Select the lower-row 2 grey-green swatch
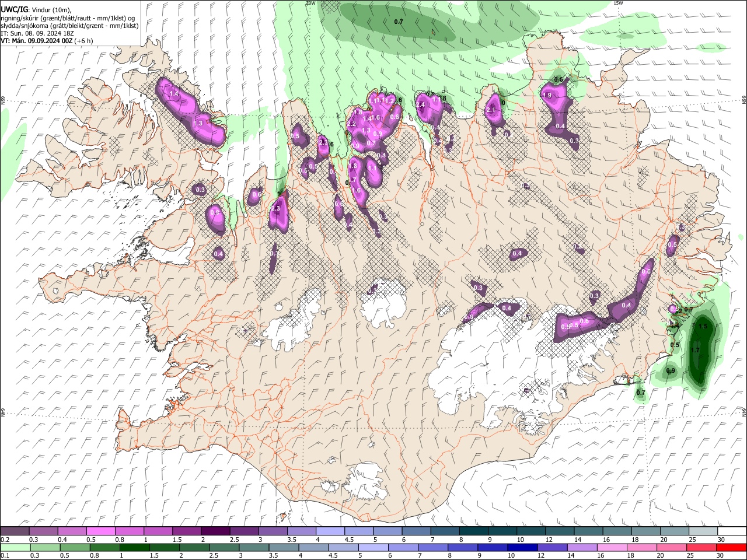747x560 pixels. (194, 548)
